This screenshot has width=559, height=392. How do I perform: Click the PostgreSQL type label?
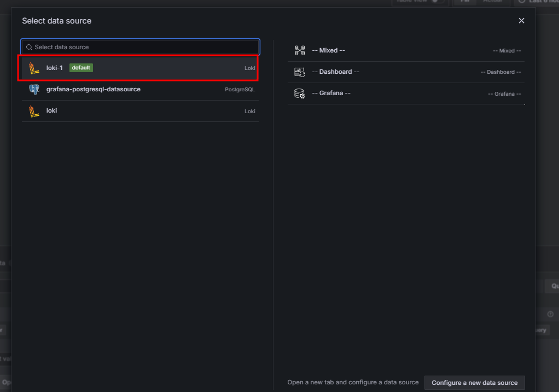click(240, 90)
